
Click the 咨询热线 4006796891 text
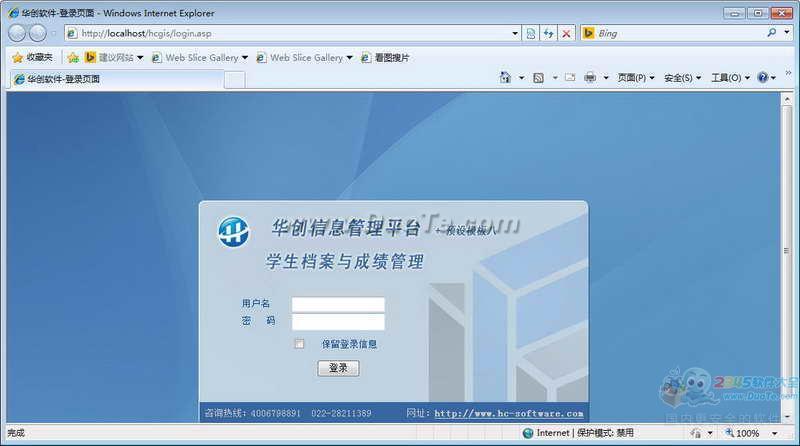(x=253, y=413)
